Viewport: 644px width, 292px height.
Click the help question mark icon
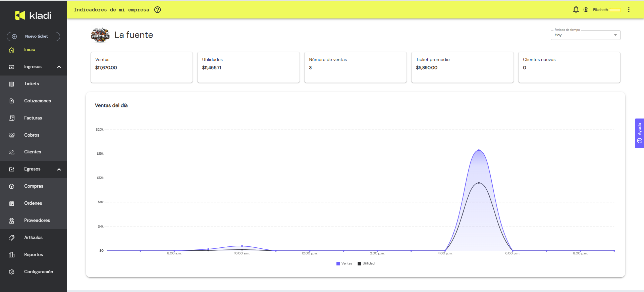pyautogui.click(x=157, y=10)
